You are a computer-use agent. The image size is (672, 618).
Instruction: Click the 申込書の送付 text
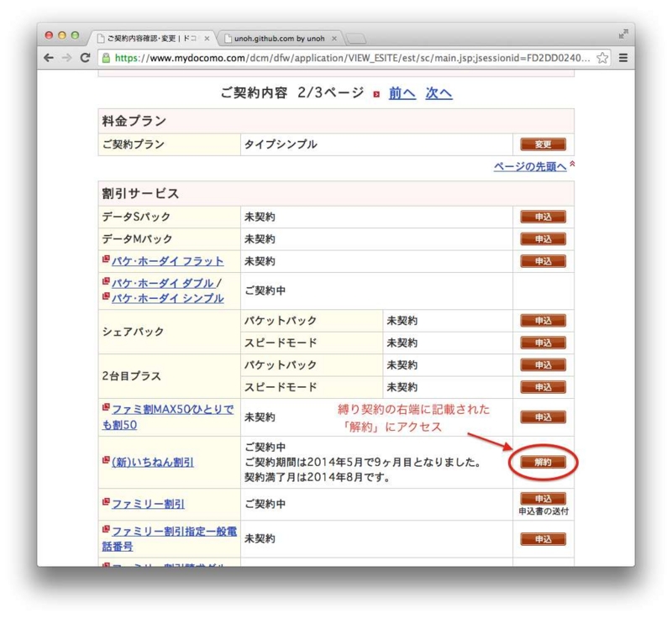click(543, 511)
